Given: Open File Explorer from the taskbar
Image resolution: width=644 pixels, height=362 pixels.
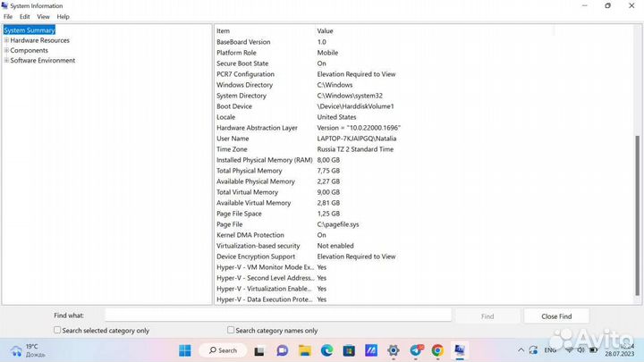Looking at the screenshot, I should click(x=304, y=350).
